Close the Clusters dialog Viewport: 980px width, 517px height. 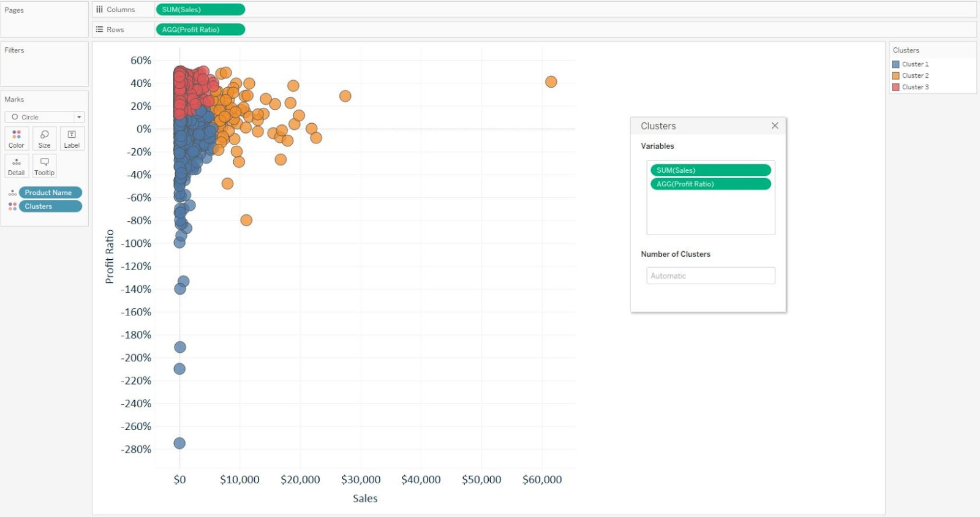click(x=775, y=126)
